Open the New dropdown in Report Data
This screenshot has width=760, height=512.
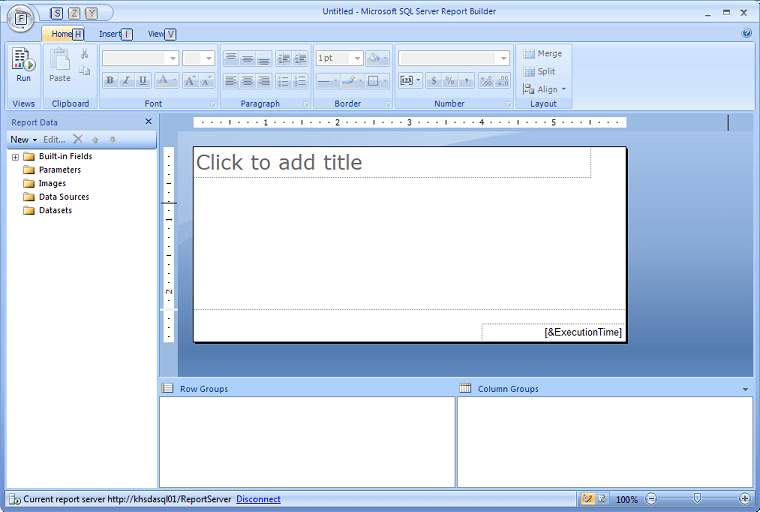coord(24,140)
